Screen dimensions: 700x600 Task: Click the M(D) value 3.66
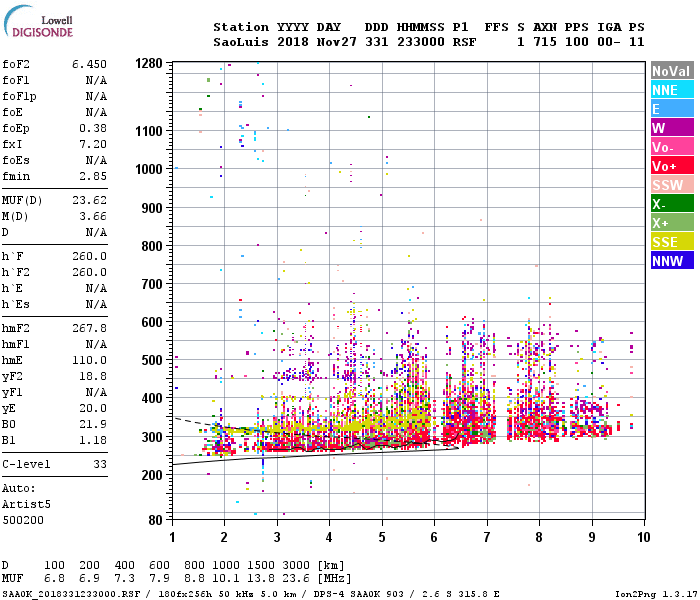(93, 216)
